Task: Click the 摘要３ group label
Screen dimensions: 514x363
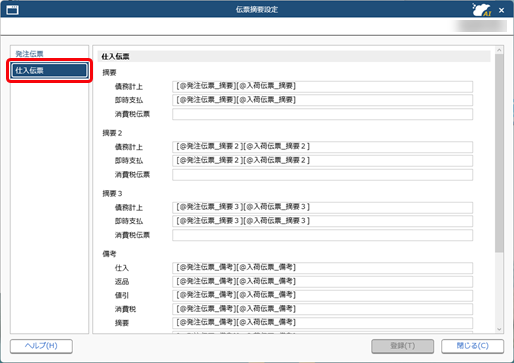Action: point(112,194)
